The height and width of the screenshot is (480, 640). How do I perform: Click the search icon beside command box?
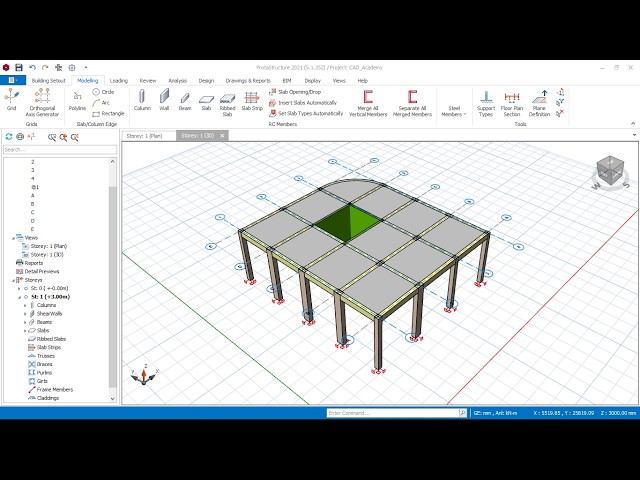(462, 413)
